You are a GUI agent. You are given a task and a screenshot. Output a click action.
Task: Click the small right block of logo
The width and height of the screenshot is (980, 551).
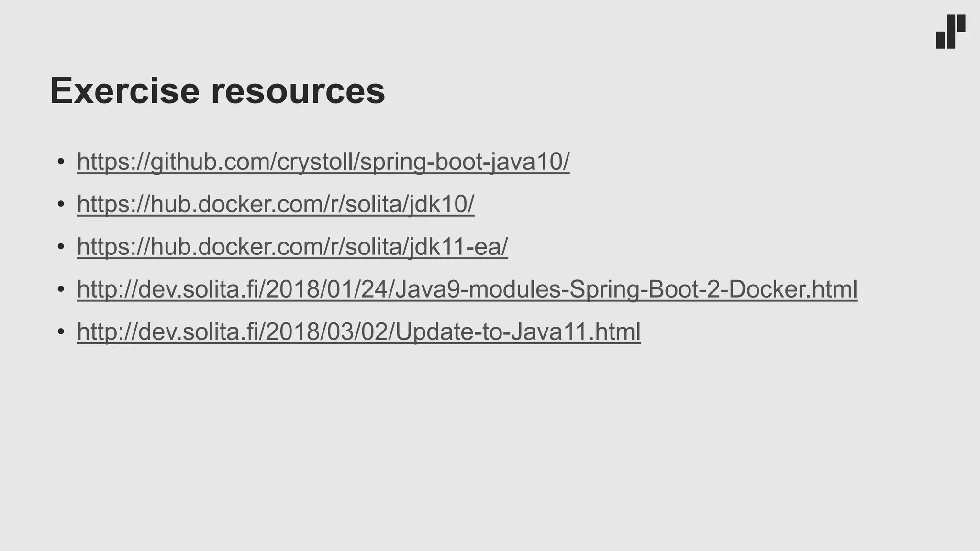(x=961, y=23)
